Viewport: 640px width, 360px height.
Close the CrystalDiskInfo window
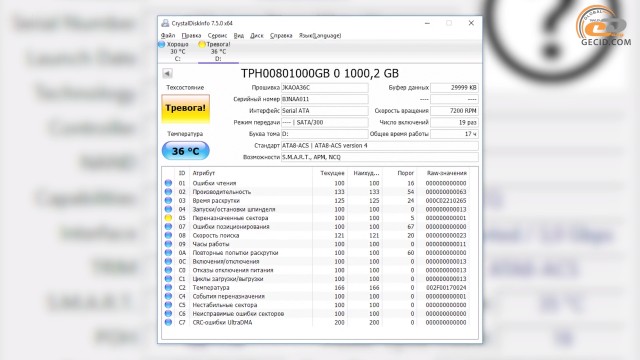pos(471,23)
